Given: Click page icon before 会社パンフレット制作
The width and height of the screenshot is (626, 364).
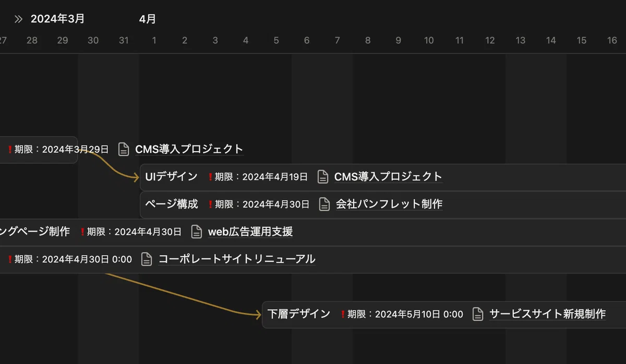Looking at the screenshot, I should pos(324,204).
